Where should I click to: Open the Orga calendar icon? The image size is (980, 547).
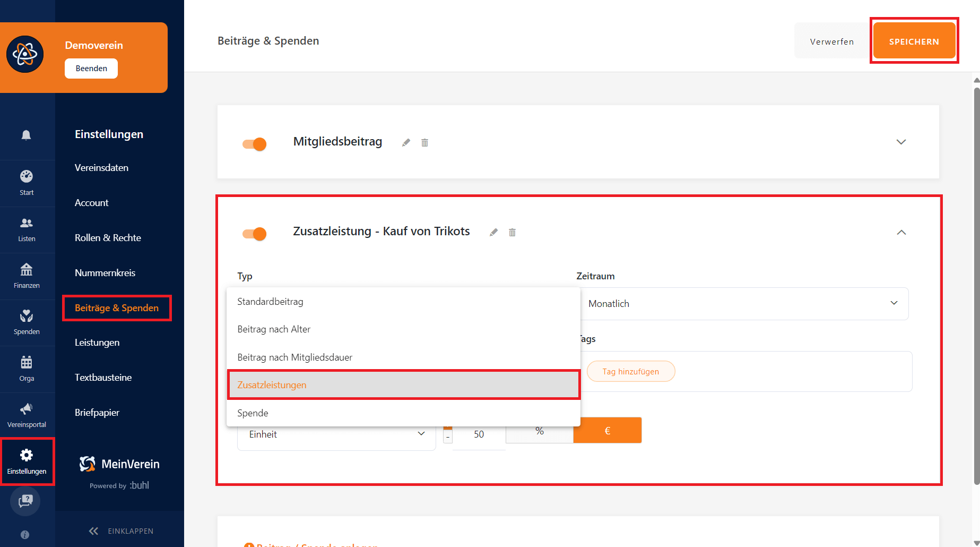click(x=27, y=363)
